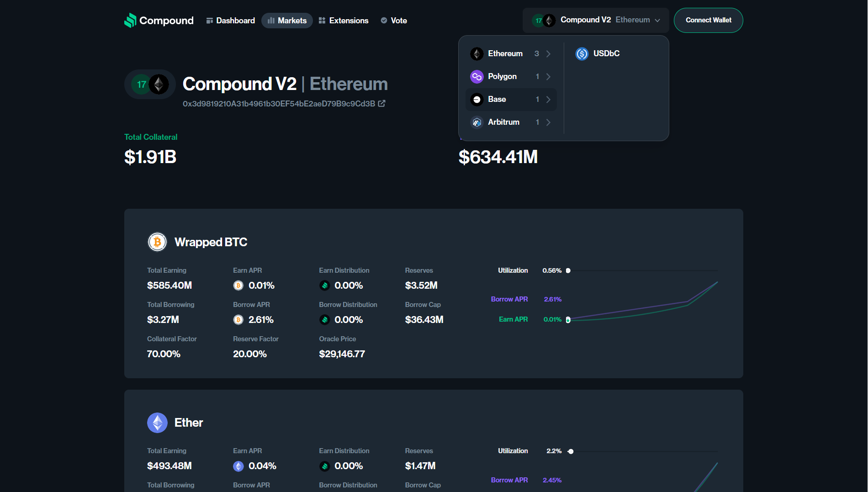Click the contract address 0x3d9819...Cd3B
The width and height of the screenshot is (868, 492).
coord(279,104)
